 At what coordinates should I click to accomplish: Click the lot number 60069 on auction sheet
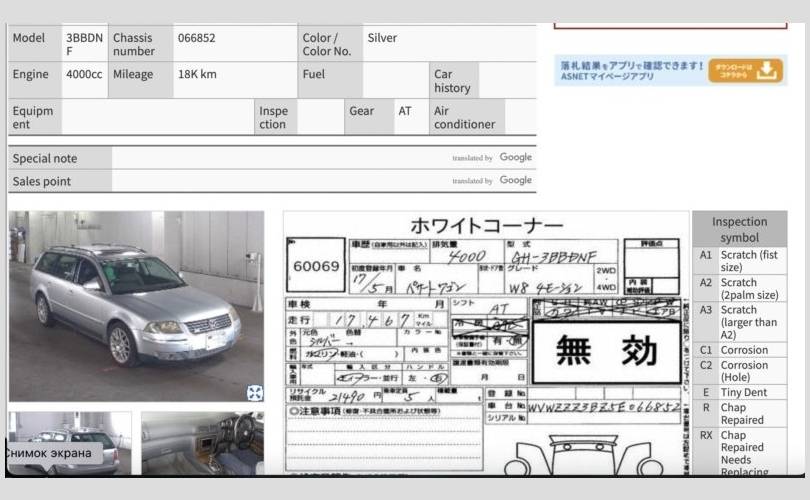click(x=315, y=266)
